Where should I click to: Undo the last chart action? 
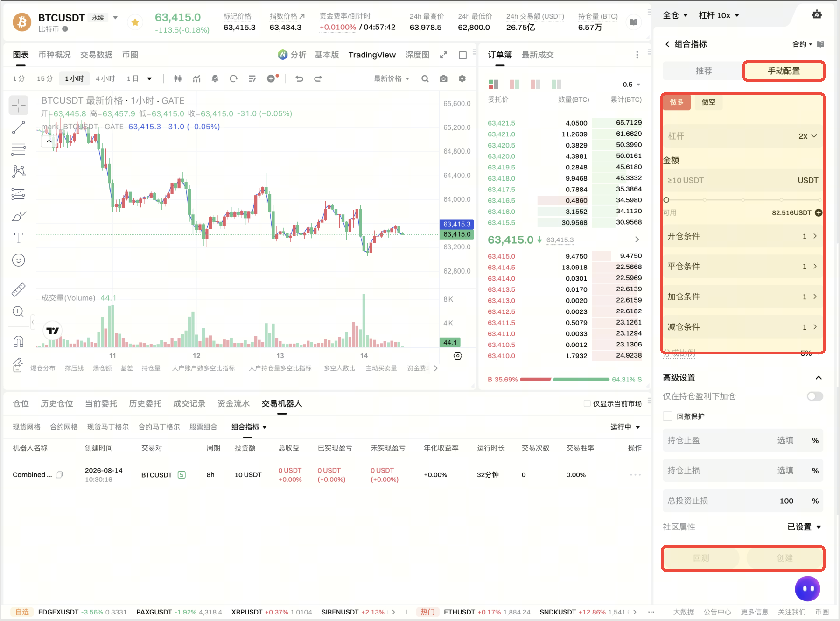(x=299, y=78)
